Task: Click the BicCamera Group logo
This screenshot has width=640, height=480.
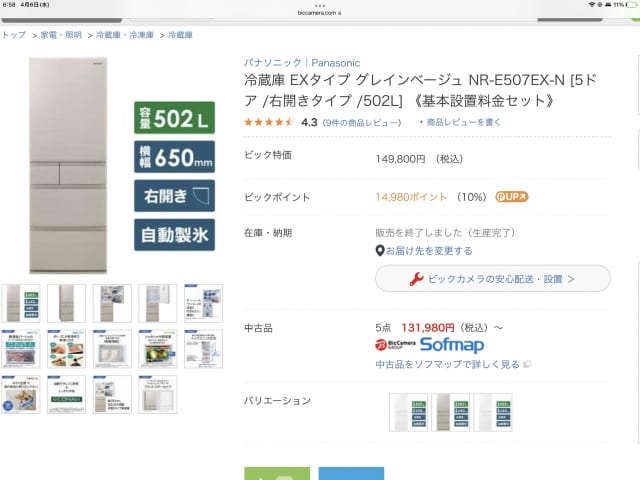Action: click(x=388, y=344)
